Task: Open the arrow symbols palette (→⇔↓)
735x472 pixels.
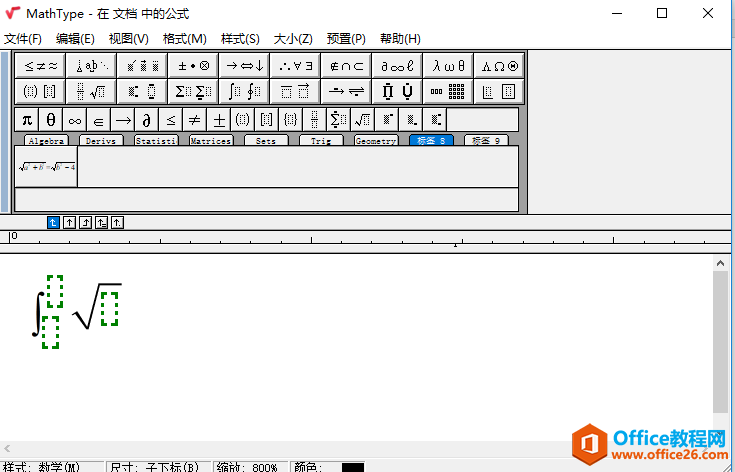Action: coord(244,66)
